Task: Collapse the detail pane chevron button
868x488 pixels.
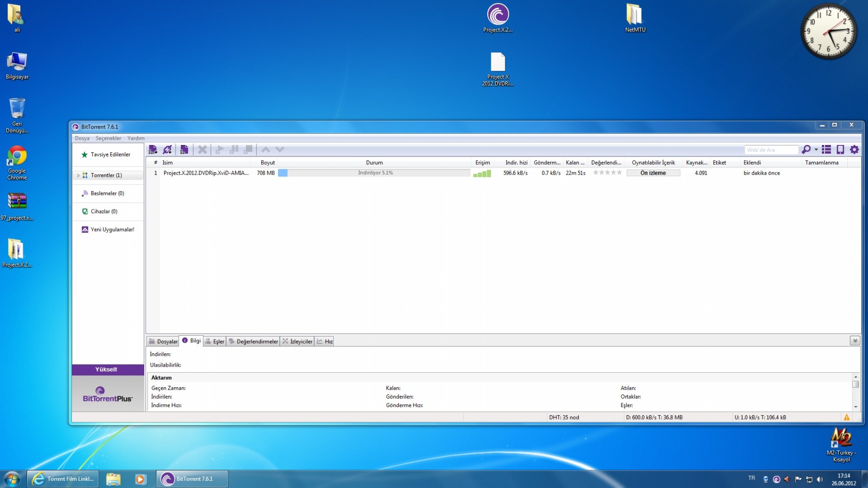Action: pos(855,341)
